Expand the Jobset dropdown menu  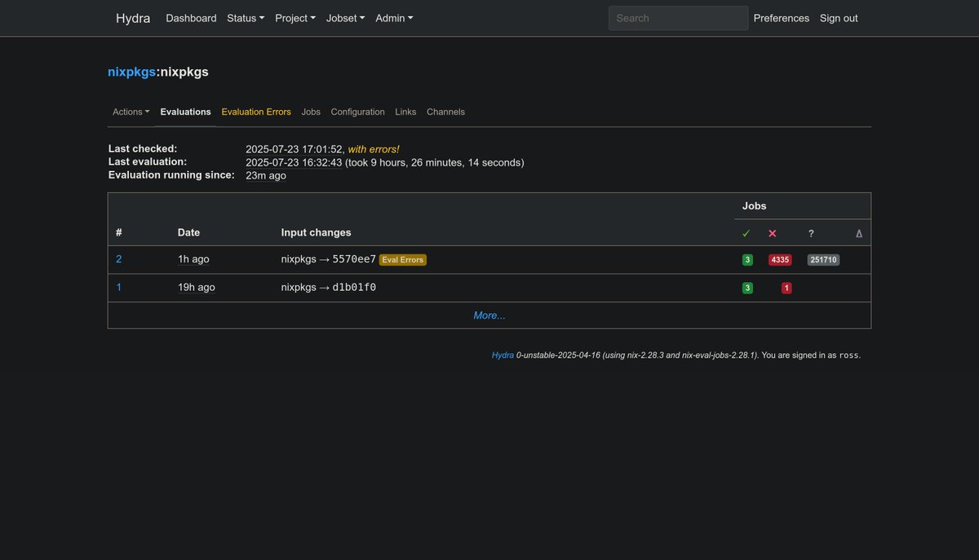coord(345,18)
